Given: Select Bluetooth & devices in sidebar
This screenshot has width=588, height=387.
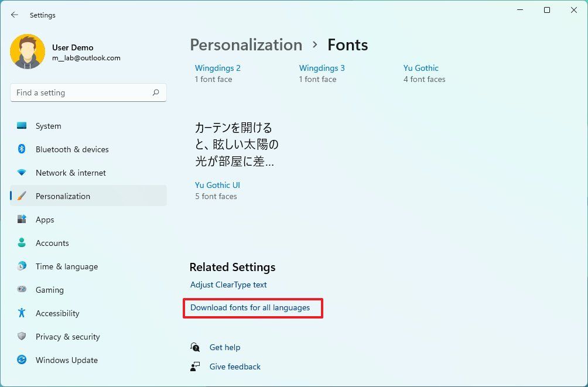Looking at the screenshot, I should click(x=71, y=149).
